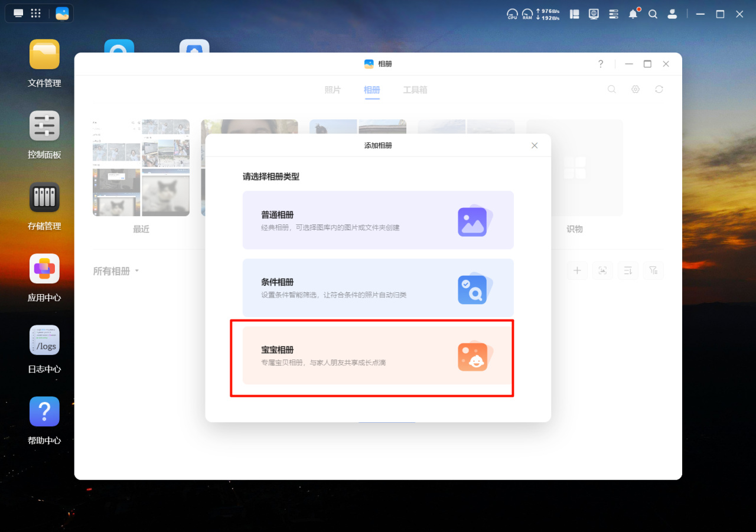
Task: Open the all apps grid launcher
Action: pos(35,14)
